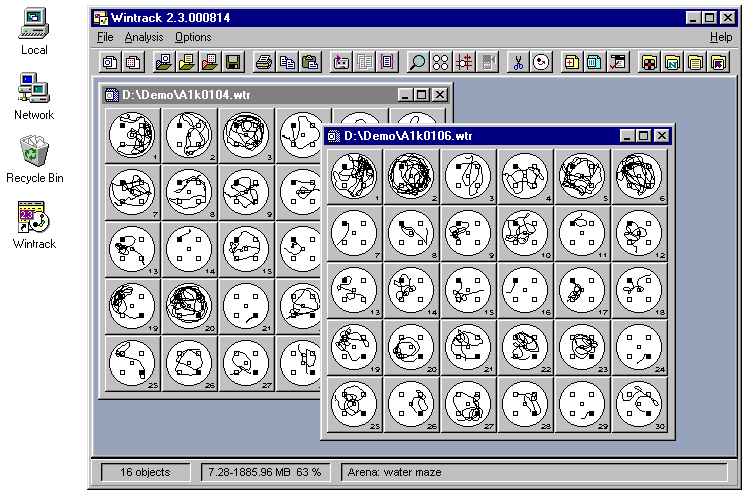Screen dimensions: 750x500
Task: Select trial 3 thumbnail in A1k0104.wtr window
Action: [246, 135]
